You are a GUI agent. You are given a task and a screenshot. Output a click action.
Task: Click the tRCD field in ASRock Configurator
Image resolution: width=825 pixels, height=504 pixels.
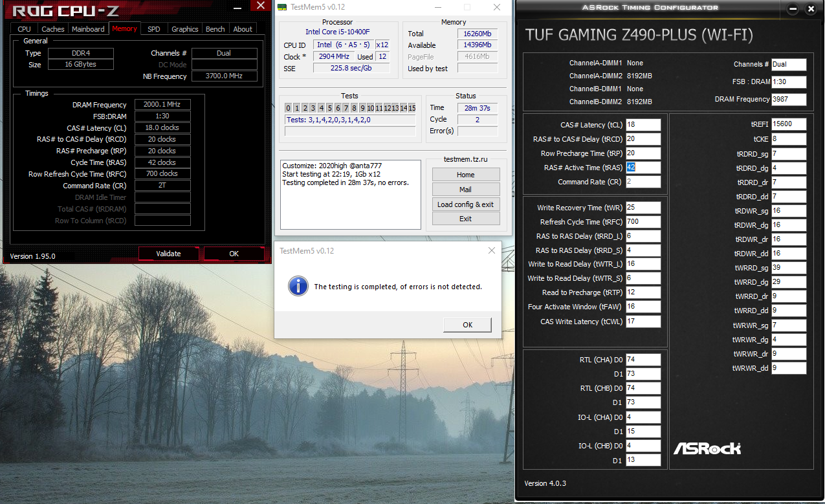tap(643, 139)
